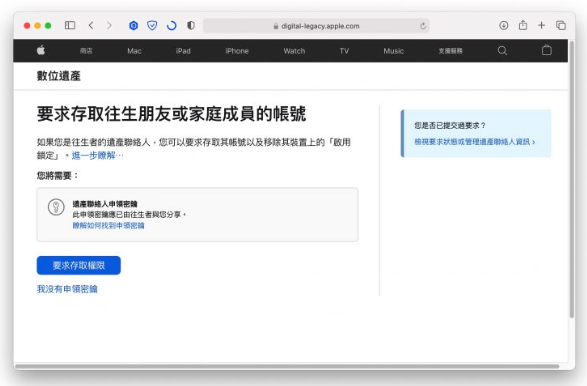Show tab overview
587x386 pixels.
point(561,25)
